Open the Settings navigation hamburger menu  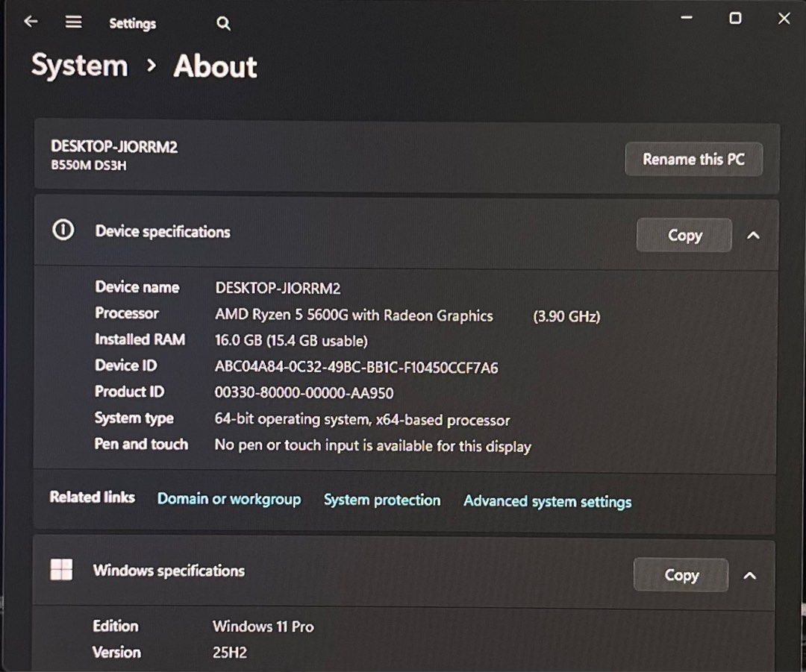click(x=73, y=21)
